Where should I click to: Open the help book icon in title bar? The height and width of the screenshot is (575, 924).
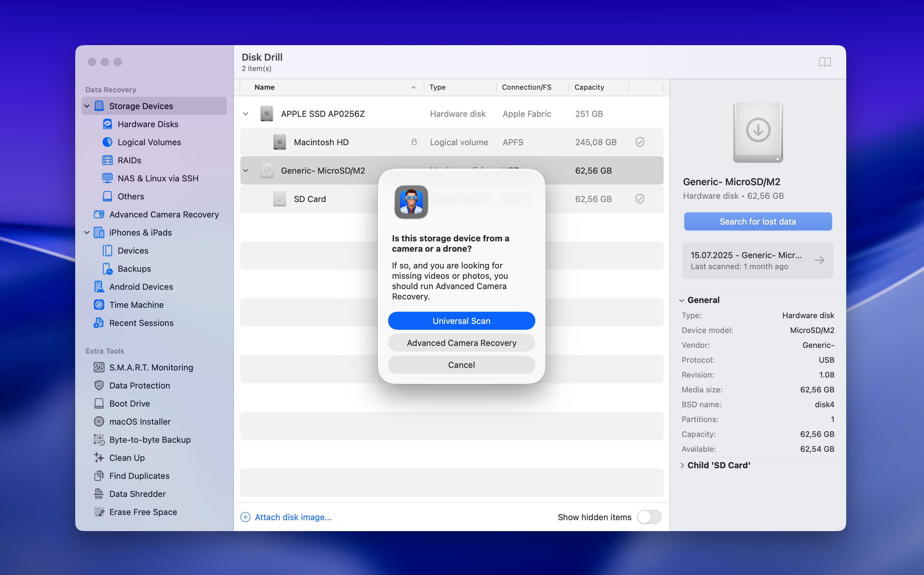point(824,62)
